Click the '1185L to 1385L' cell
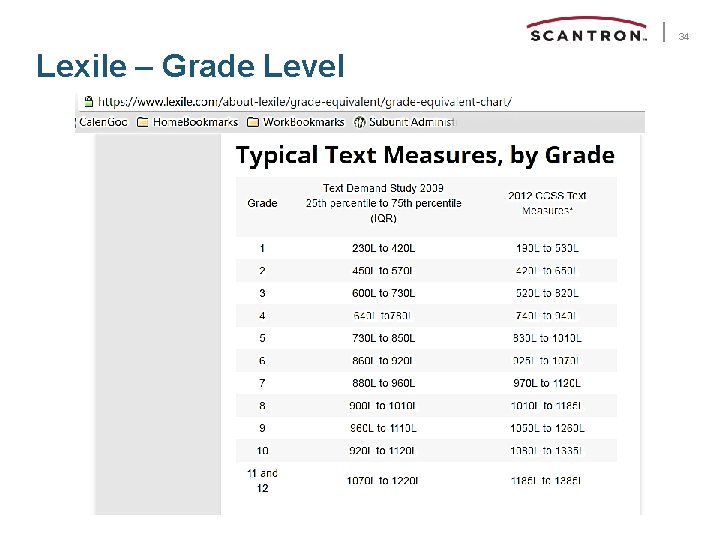Viewport: 720px width, 540px height. (546, 481)
